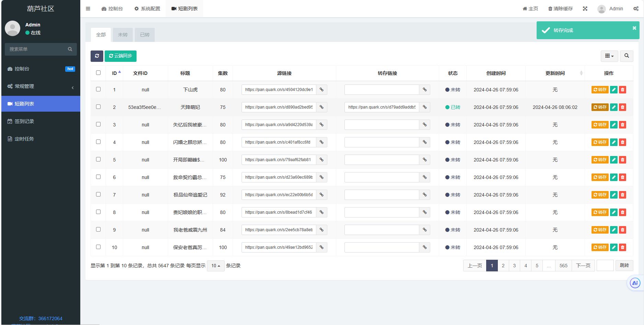644x325 pixels.
Task: Toggle the sidebar hamburger menu icon
Action: point(88,9)
